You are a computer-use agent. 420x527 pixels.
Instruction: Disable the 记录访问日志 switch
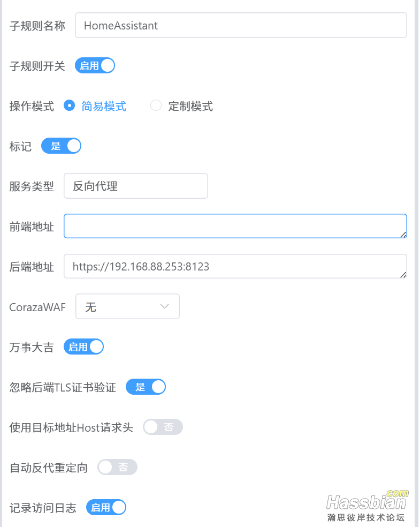tap(106, 507)
